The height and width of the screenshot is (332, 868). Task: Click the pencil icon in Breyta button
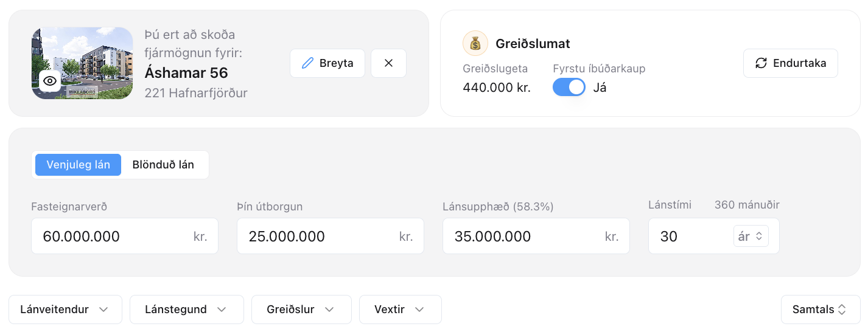[x=307, y=63]
